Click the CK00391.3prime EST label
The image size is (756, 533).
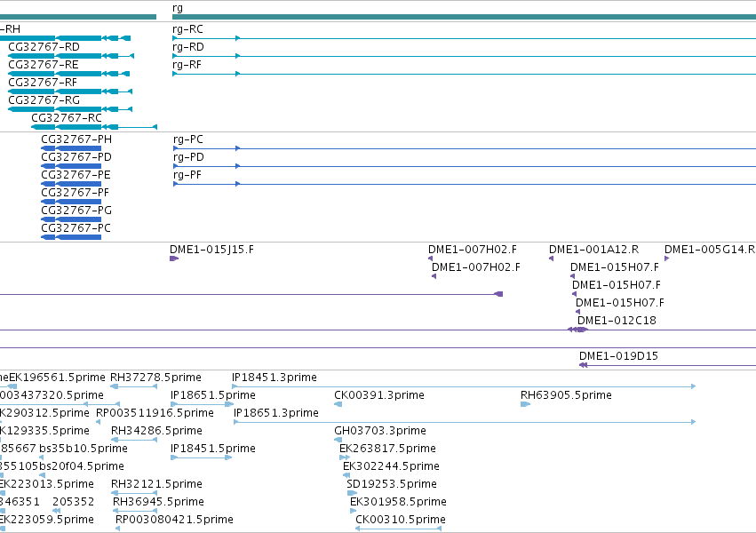coord(379,395)
